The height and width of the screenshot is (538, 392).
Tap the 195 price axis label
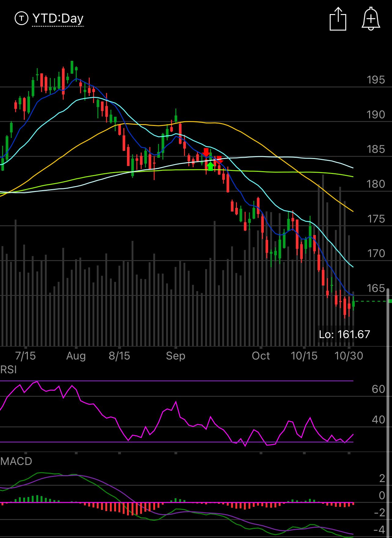click(376, 80)
